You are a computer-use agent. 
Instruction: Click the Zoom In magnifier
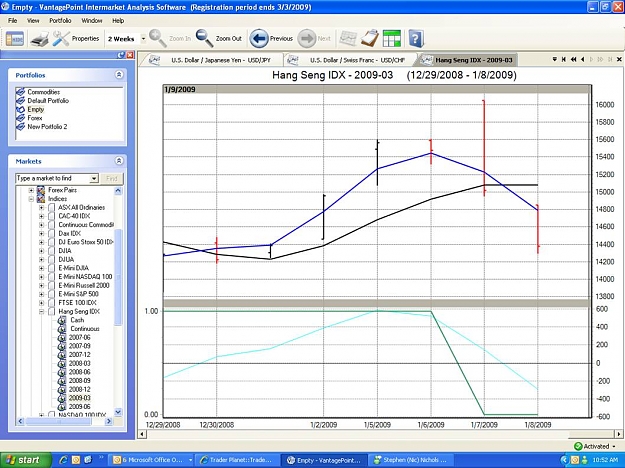158,39
